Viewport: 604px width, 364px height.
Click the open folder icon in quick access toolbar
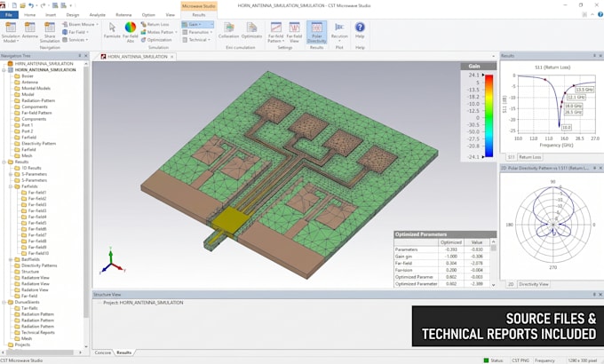[22, 5]
